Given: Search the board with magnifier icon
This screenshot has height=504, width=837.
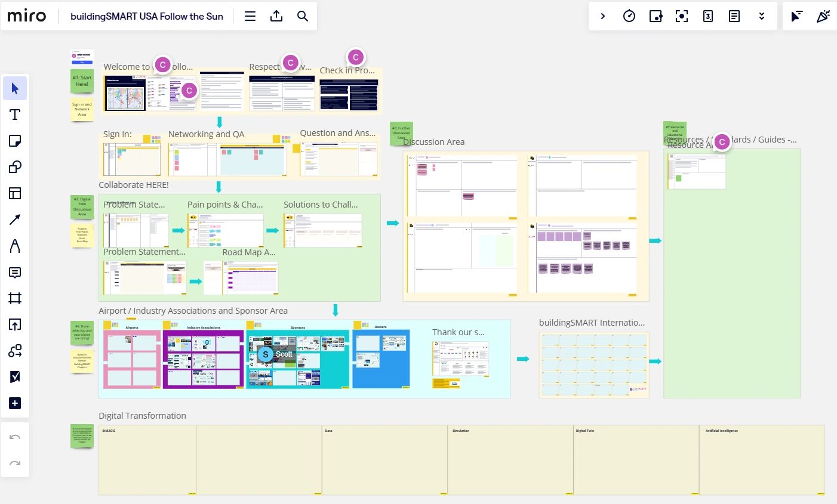Looking at the screenshot, I should pyautogui.click(x=303, y=16).
